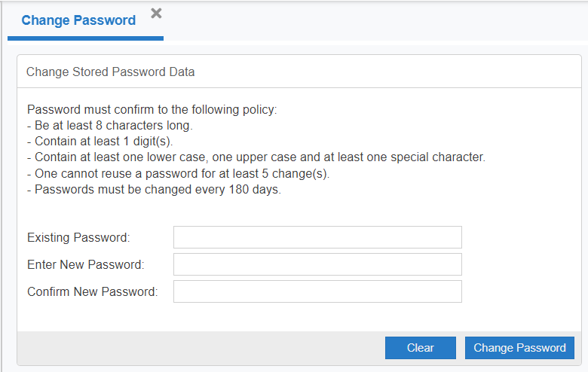The width and height of the screenshot is (588, 372).
Task: Submit with the Change Password button
Action: point(519,348)
